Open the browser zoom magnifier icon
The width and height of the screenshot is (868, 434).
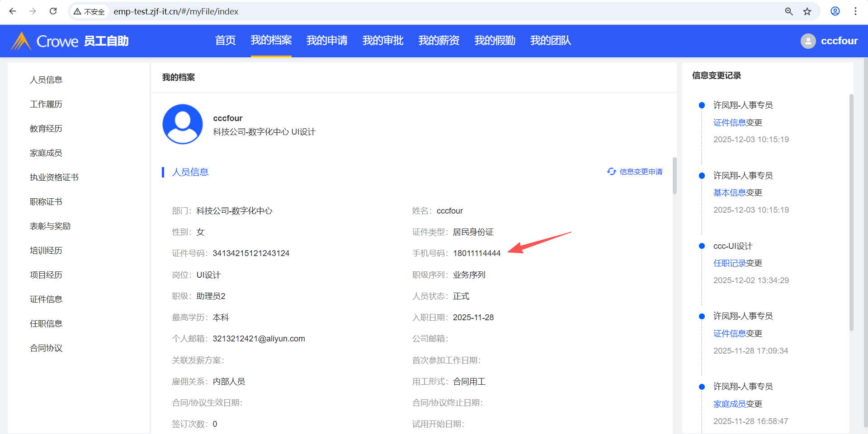coord(789,11)
